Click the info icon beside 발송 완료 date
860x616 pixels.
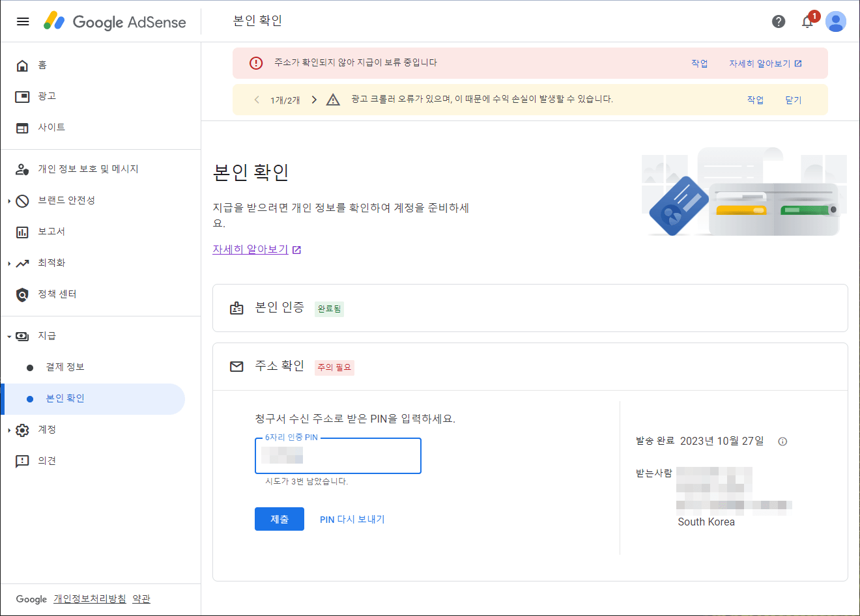click(782, 441)
